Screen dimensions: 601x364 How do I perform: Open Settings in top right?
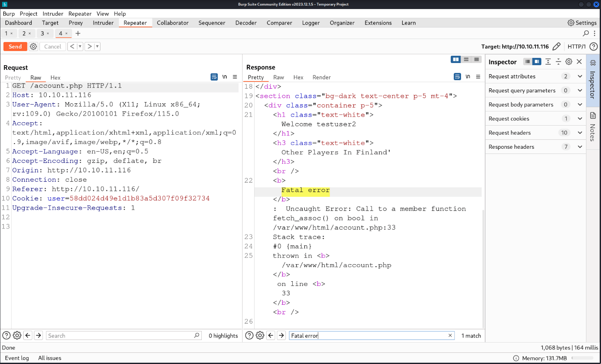(x=582, y=23)
